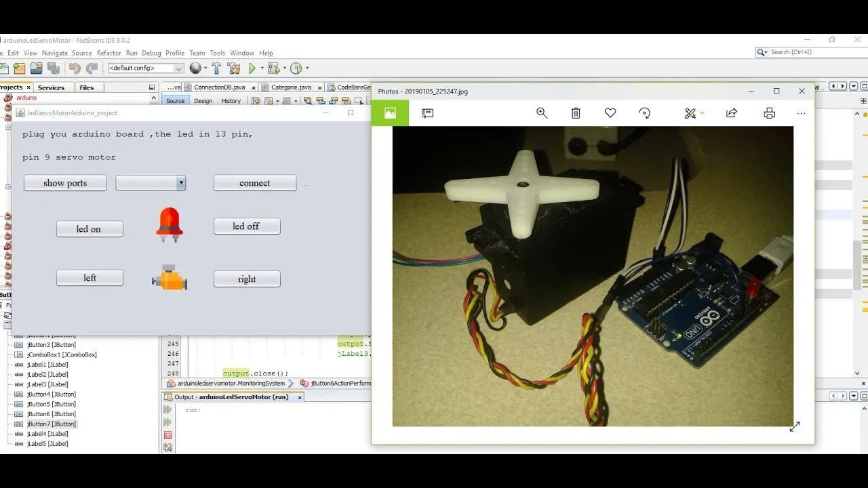Click the Photos full-screen diagonal arrow icon
Viewport: 868px width, 488px height.
pyautogui.click(x=795, y=426)
